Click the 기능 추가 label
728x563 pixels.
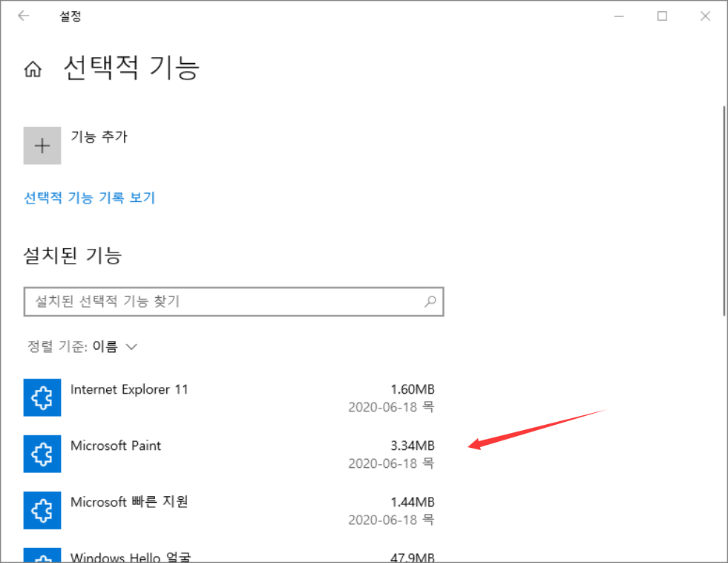coord(99,137)
